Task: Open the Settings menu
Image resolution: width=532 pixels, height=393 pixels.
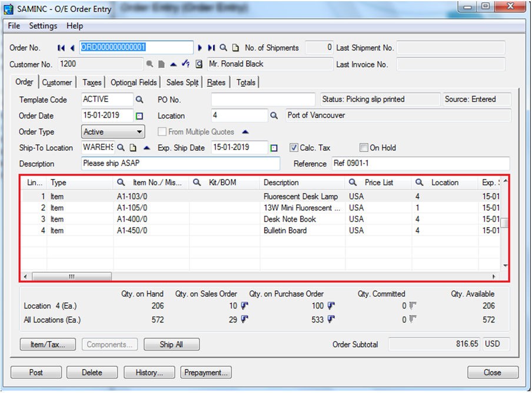Action: tap(43, 26)
